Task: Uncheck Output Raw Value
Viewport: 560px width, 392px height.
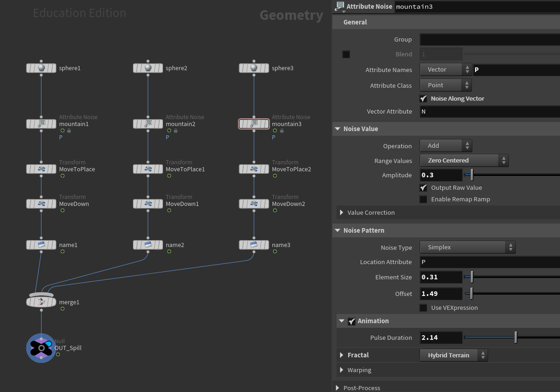Action: click(423, 187)
